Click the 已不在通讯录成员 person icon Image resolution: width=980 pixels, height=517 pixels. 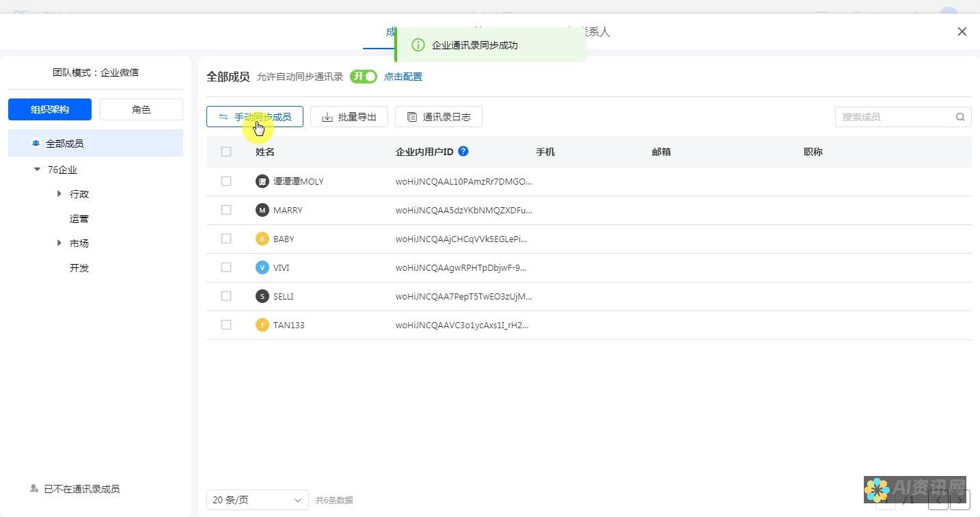pyautogui.click(x=34, y=488)
